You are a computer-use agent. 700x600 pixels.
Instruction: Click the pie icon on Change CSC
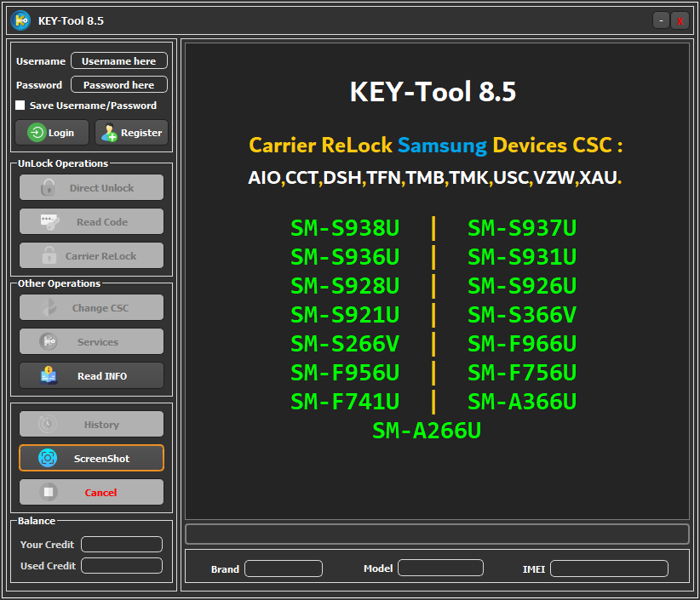point(49,307)
